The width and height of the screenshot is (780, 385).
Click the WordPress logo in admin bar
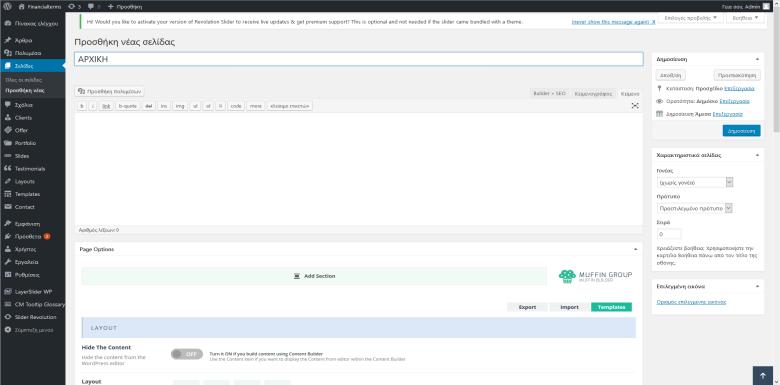click(x=7, y=6)
